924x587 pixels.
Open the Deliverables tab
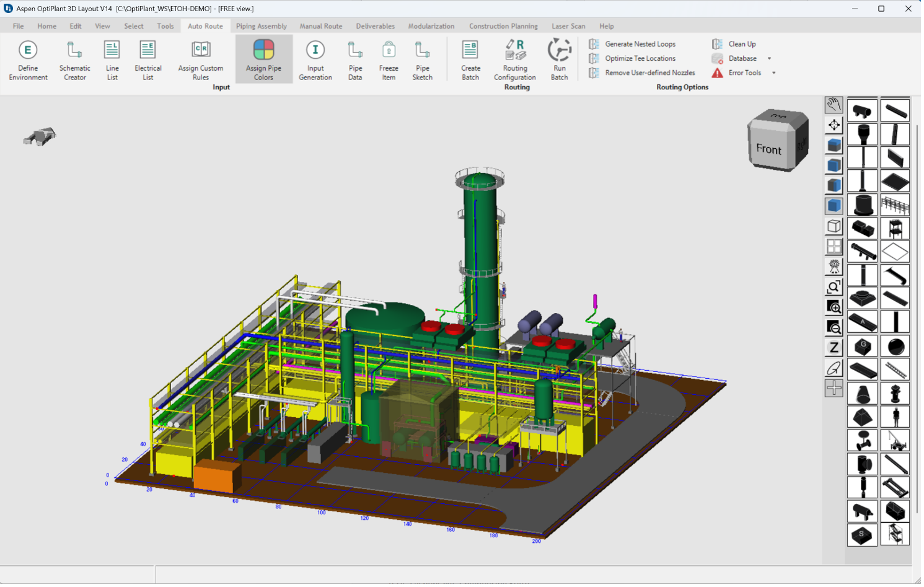pos(376,26)
